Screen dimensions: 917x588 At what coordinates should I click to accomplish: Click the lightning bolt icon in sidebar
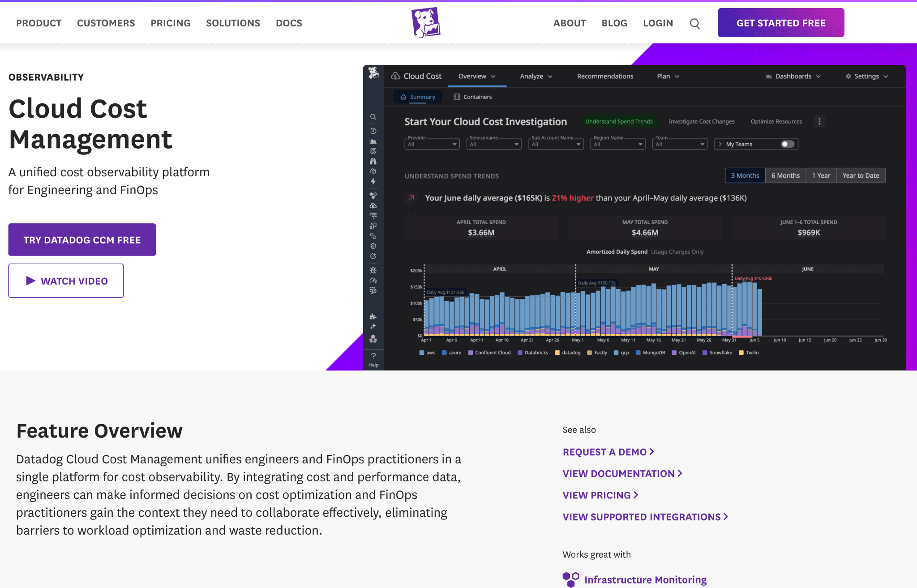pyautogui.click(x=373, y=182)
